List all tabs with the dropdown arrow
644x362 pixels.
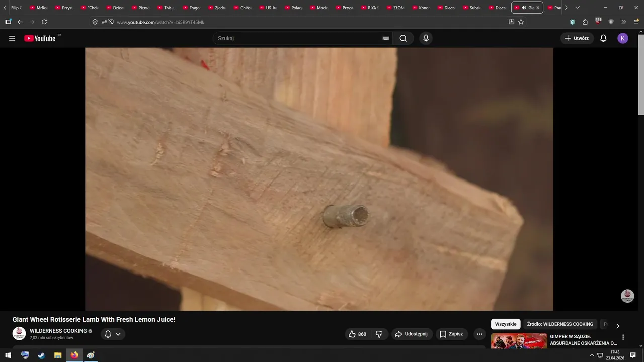coord(578,8)
